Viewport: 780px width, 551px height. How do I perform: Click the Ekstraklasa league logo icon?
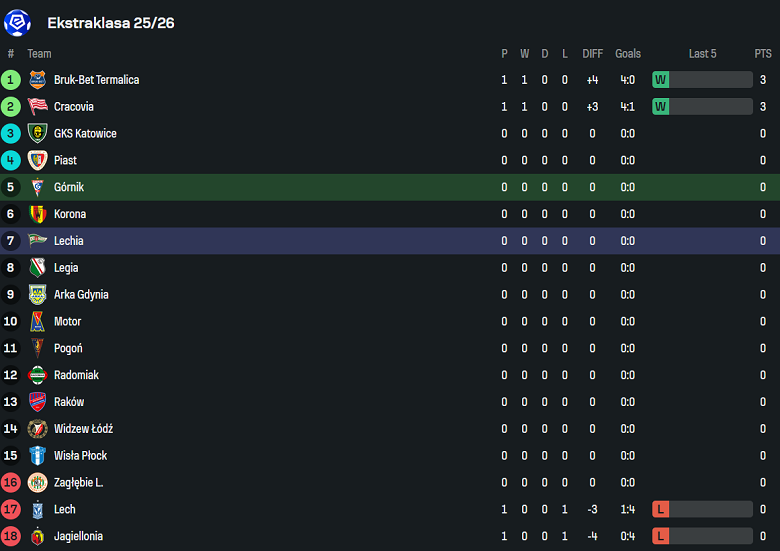(18, 22)
